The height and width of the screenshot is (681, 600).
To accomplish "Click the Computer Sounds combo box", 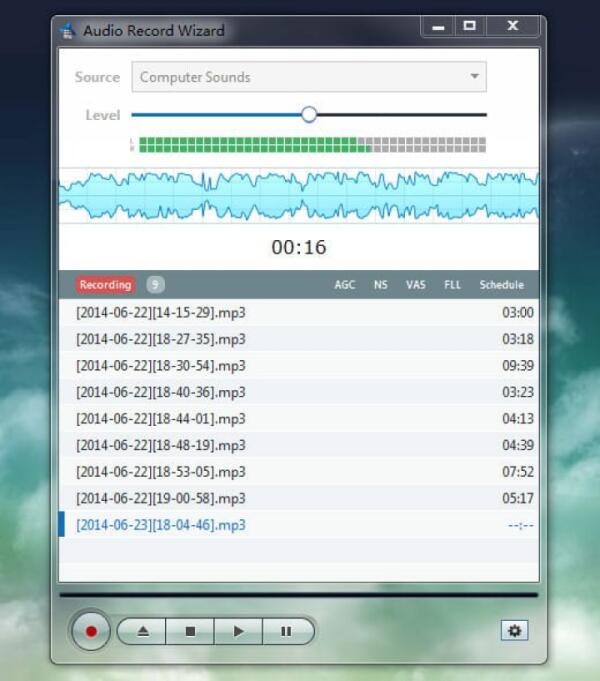I will (309, 77).
